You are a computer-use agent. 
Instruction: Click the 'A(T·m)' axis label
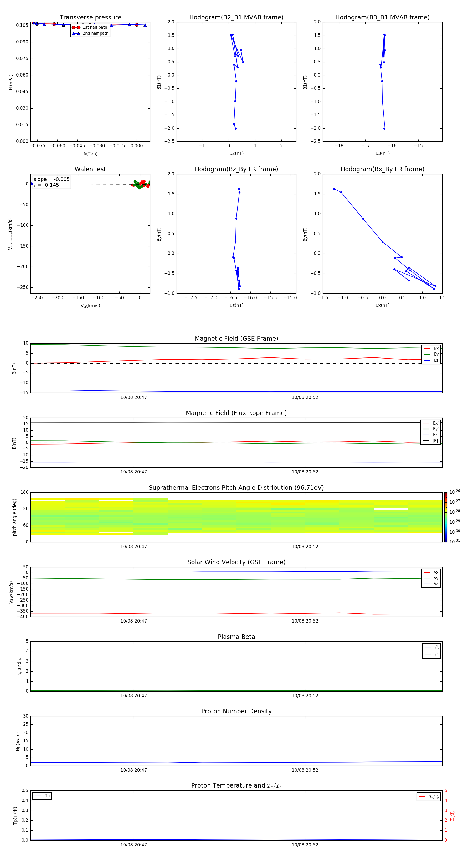[x=90, y=154]
